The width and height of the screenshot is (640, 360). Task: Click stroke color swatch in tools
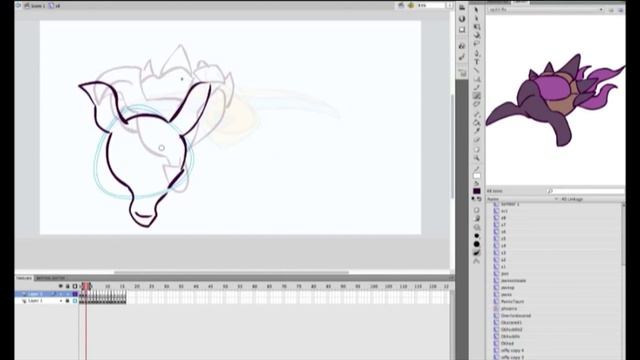(x=477, y=176)
